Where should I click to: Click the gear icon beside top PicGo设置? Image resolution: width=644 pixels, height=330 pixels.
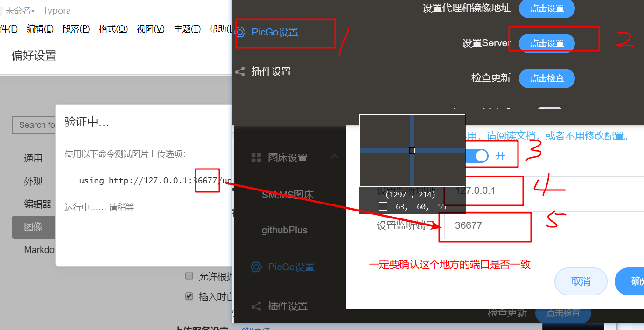tap(240, 32)
